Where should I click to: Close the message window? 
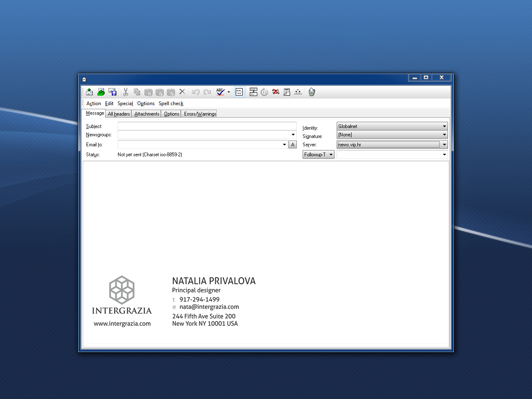tap(441, 77)
